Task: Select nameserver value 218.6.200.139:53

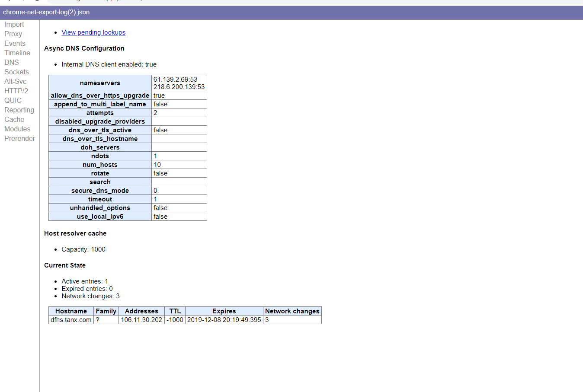Action: pos(179,87)
